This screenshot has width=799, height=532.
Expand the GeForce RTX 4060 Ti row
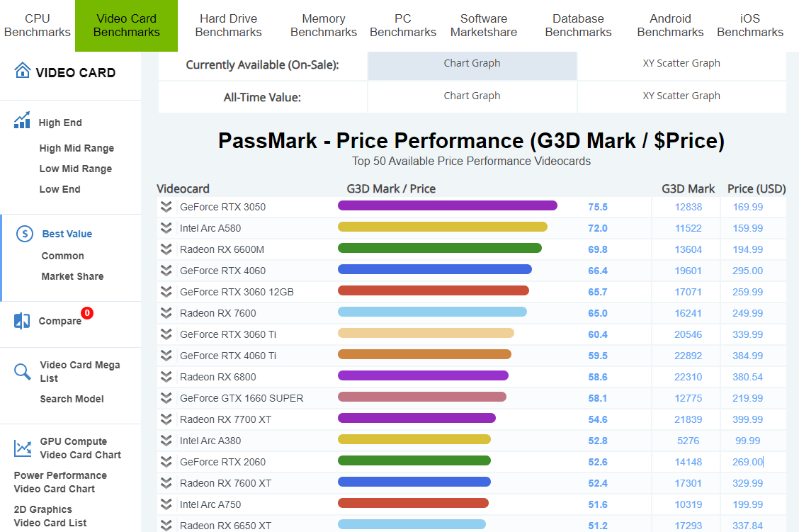[166, 355]
